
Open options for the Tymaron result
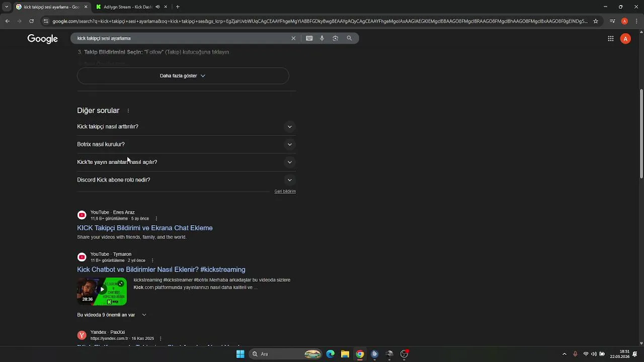152,260
